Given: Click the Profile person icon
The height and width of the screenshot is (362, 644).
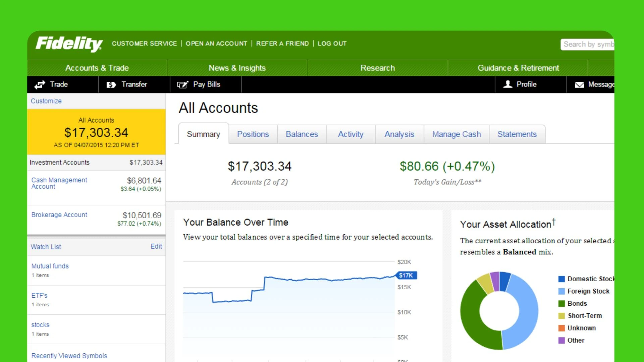Looking at the screenshot, I should coord(508,84).
